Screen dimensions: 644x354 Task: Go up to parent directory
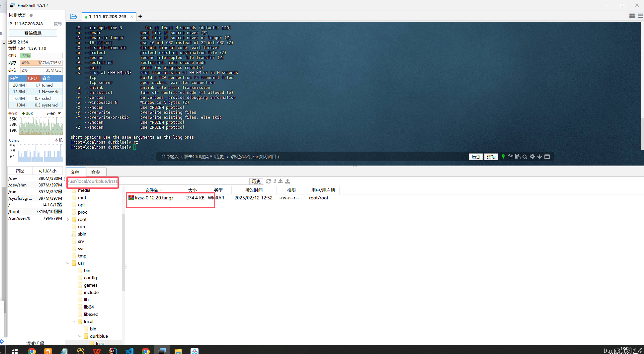275,181
